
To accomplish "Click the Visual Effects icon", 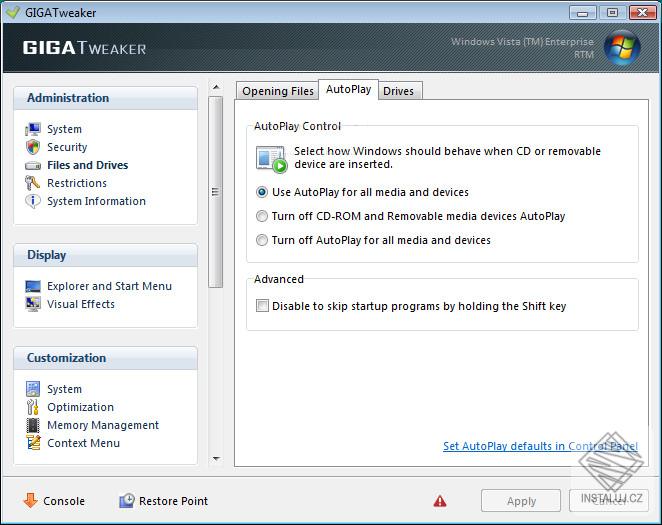I will 33,304.
